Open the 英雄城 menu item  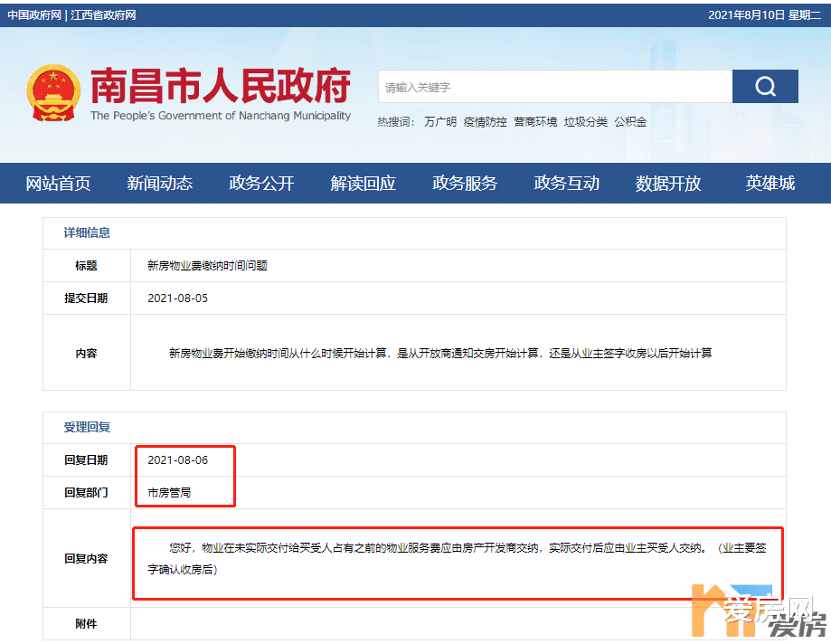(x=770, y=184)
